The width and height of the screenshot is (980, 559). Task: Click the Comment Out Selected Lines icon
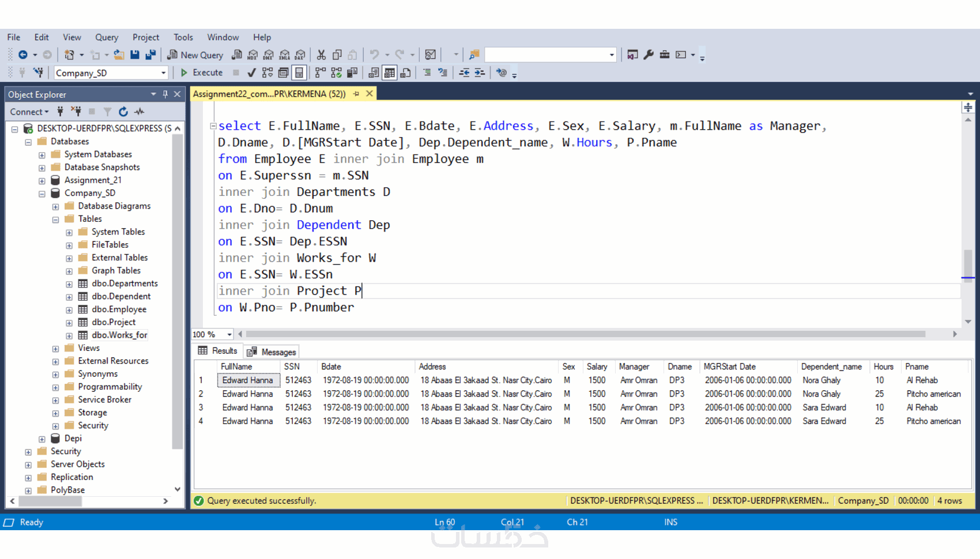click(x=427, y=73)
